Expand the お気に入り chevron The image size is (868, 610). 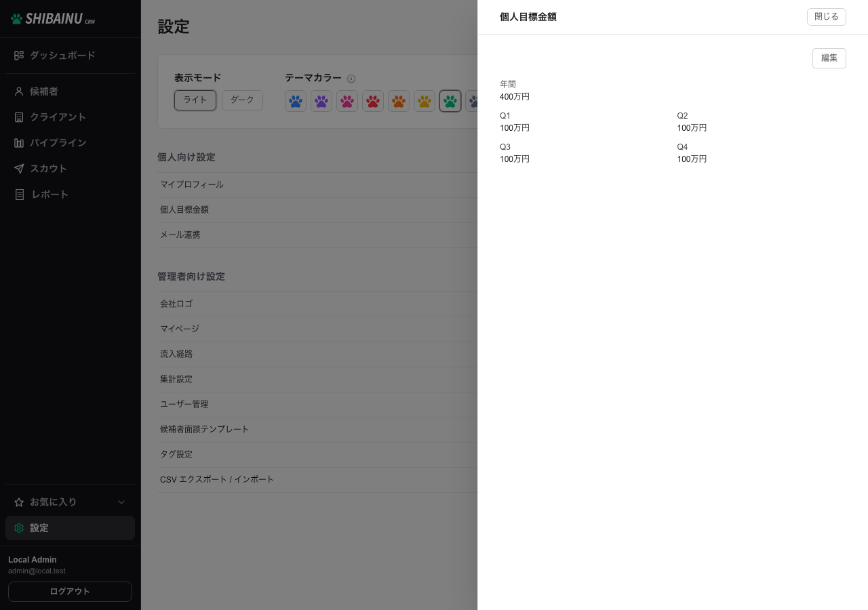(x=122, y=502)
